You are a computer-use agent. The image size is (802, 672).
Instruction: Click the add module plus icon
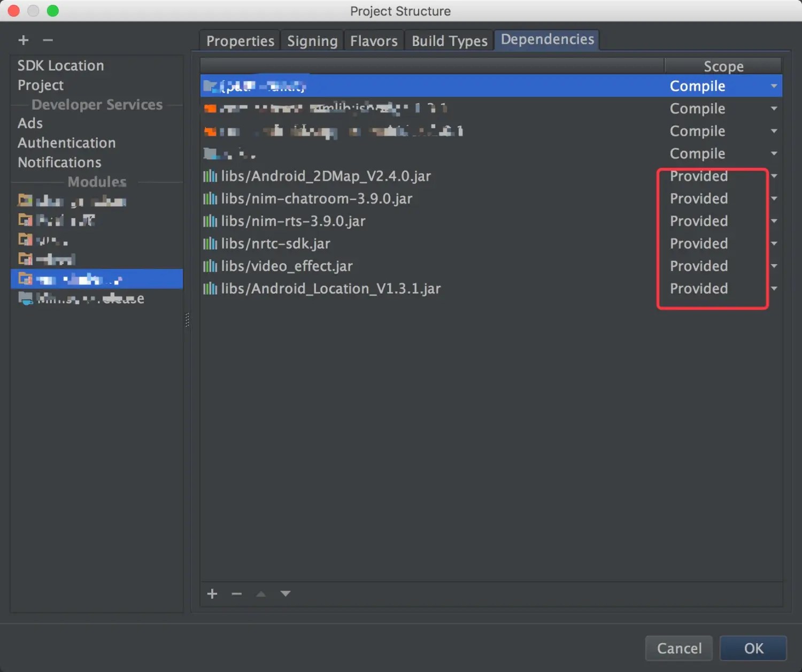pyautogui.click(x=24, y=40)
